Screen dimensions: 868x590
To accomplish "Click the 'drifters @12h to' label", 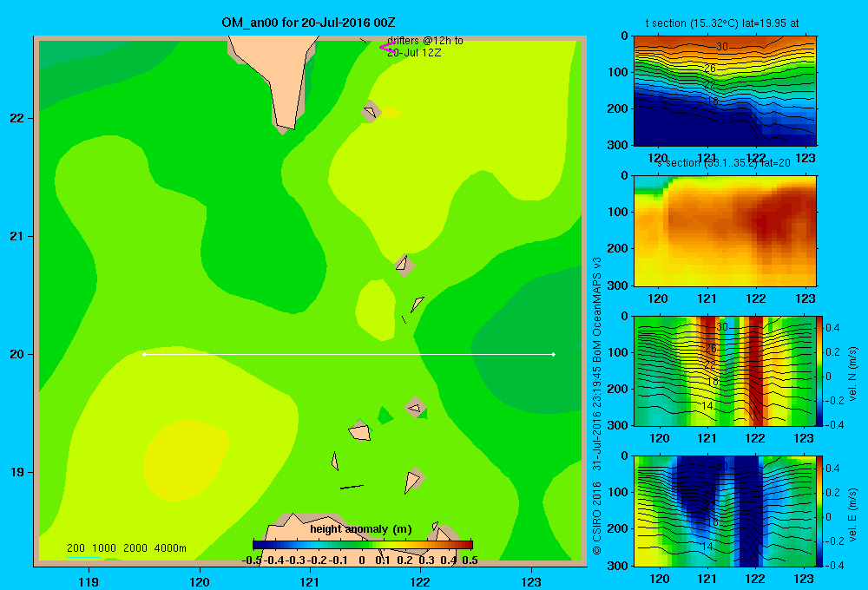I will click(425, 41).
